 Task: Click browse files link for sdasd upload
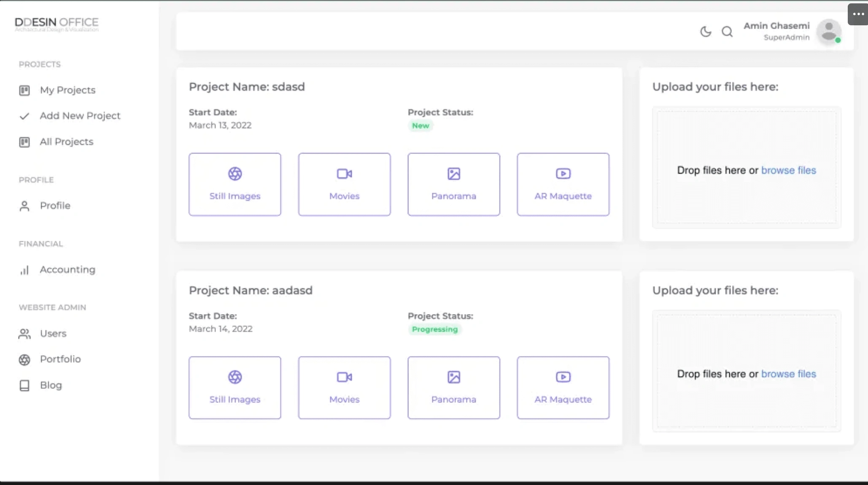[789, 170]
